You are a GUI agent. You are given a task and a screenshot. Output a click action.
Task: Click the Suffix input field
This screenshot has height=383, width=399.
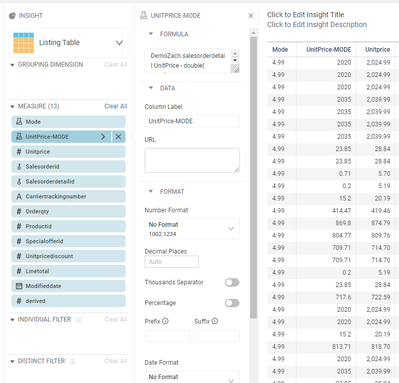pyautogui.click(x=217, y=336)
